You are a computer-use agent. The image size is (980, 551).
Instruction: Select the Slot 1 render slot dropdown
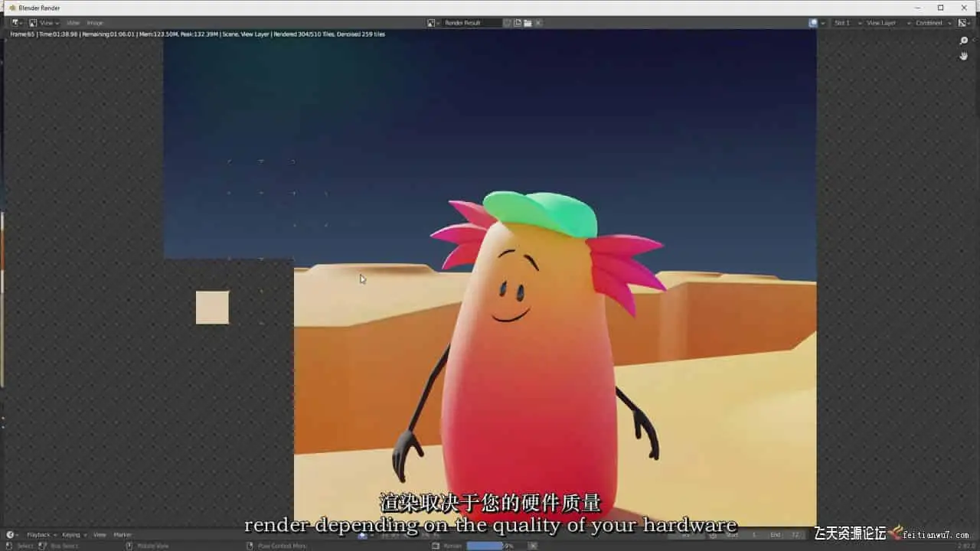click(x=848, y=23)
